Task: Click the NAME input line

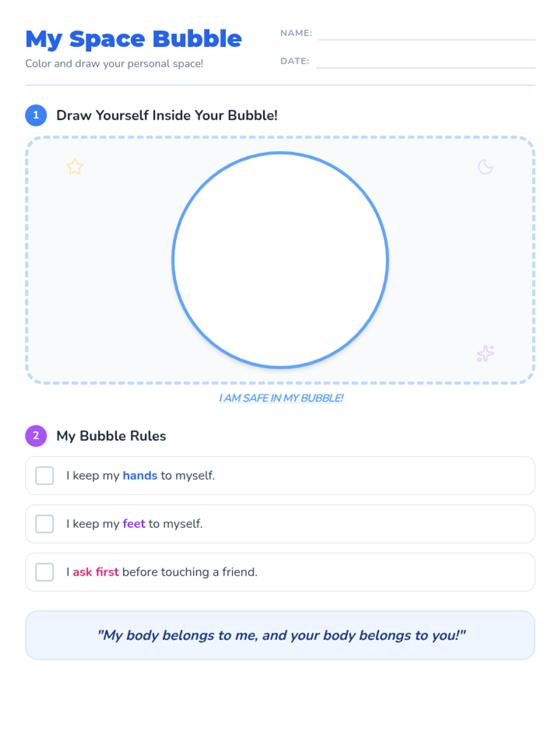Action: point(427,34)
